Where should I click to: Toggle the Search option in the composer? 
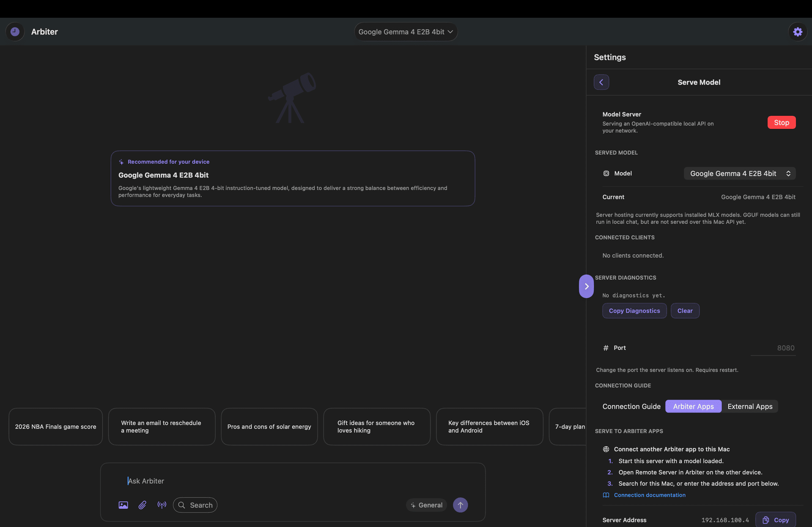click(x=195, y=505)
